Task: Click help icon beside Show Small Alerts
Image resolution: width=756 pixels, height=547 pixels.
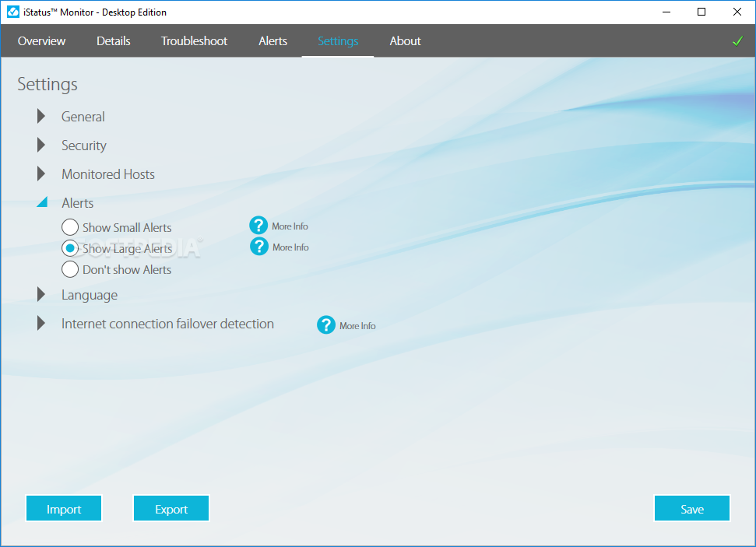Action: pyautogui.click(x=258, y=225)
